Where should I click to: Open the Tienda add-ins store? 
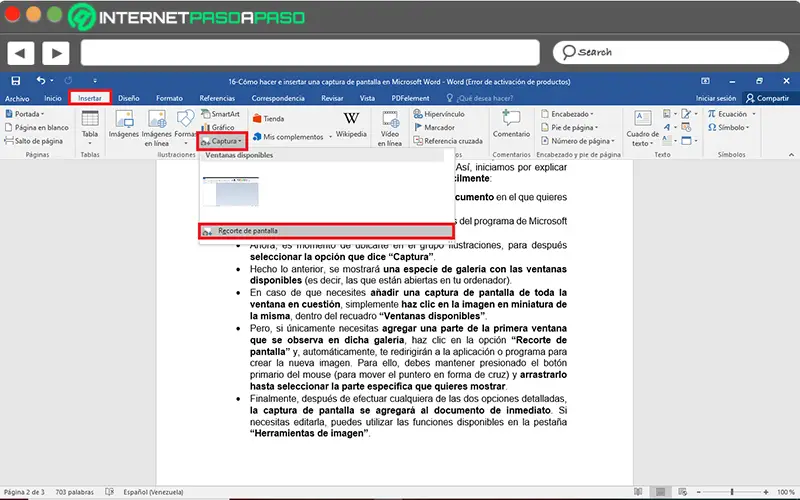(268, 118)
